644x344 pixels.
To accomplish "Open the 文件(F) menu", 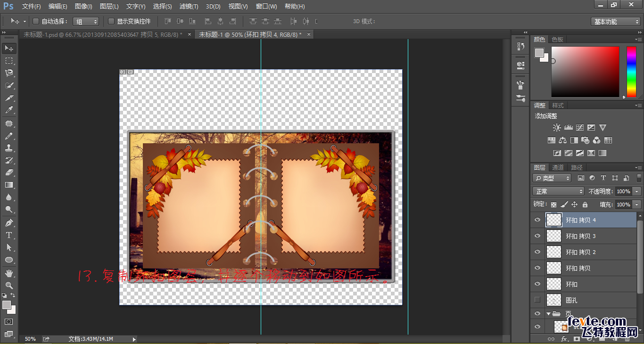I will (32, 6).
